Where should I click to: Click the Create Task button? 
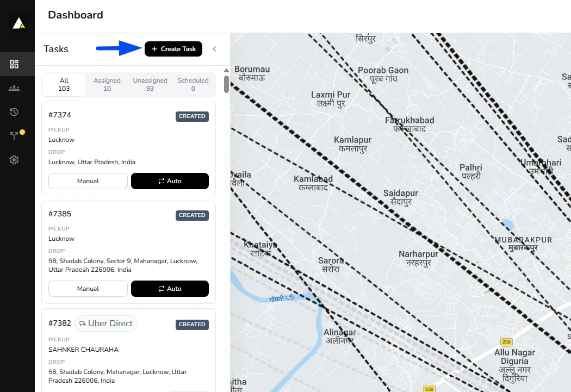[x=173, y=49]
